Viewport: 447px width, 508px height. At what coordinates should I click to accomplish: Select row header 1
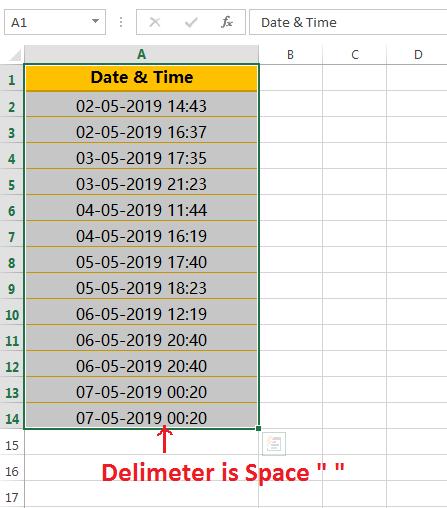click(12, 78)
